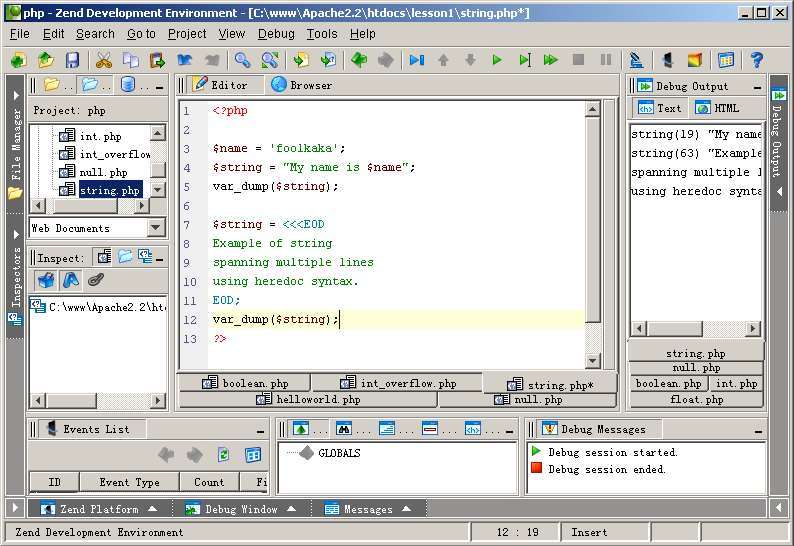
Task: Toggle the chain link icon in Inspect panel
Action: click(96, 280)
